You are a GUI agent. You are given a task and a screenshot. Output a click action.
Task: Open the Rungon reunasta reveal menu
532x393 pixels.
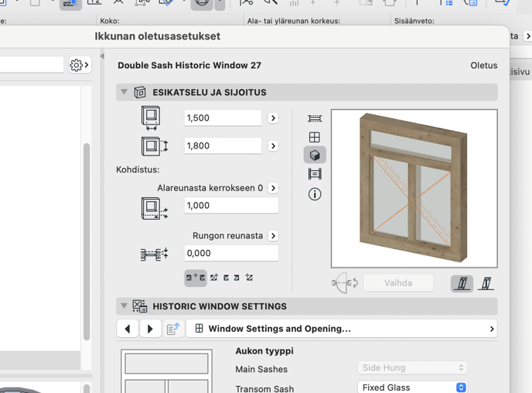click(273, 236)
